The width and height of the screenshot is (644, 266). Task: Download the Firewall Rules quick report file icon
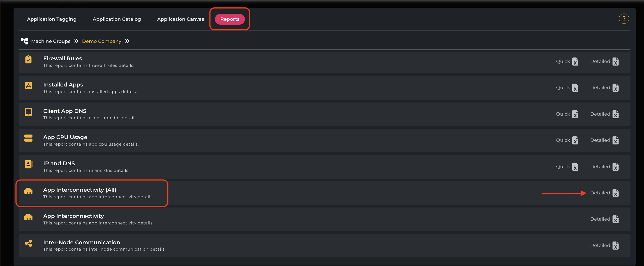click(x=575, y=62)
